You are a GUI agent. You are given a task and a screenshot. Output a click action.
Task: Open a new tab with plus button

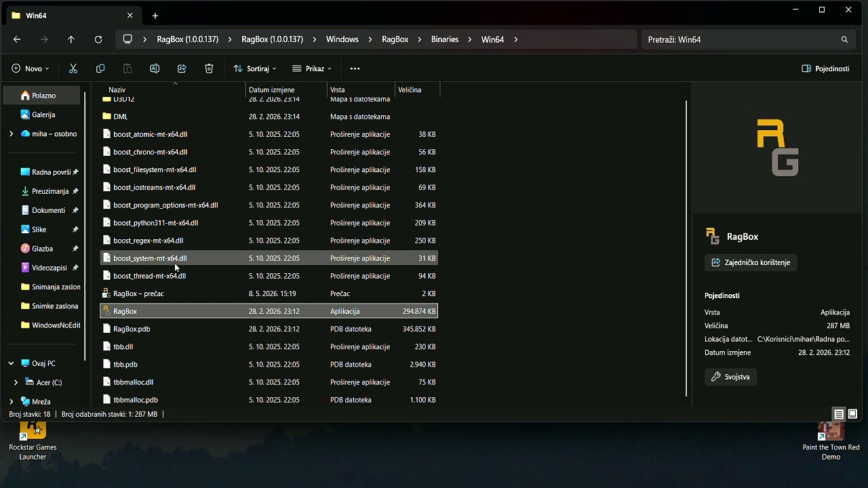pos(155,16)
